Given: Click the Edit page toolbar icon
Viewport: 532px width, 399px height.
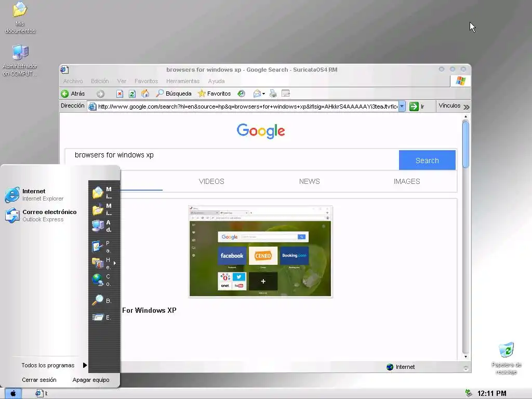Looking at the screenshot, I should point(286,94).
